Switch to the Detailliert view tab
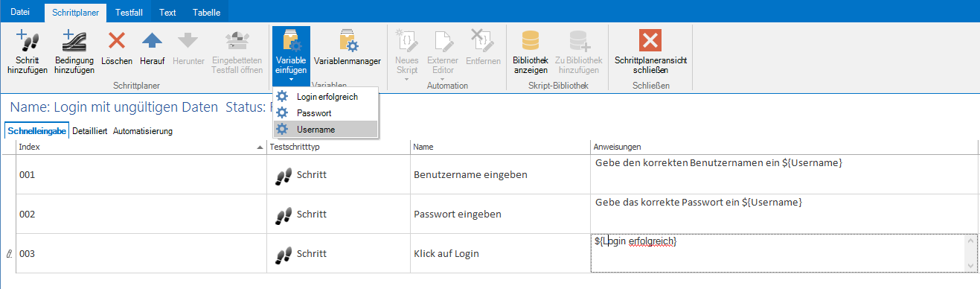 89,131
